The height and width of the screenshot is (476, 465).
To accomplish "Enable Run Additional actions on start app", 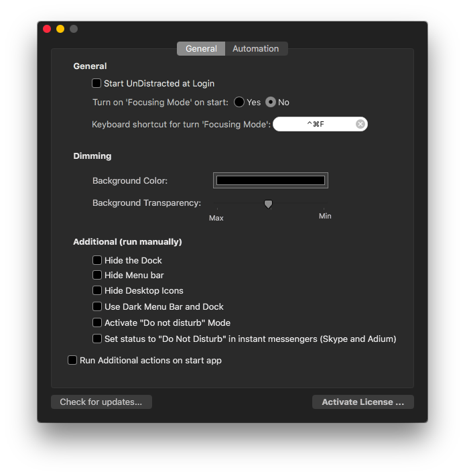I will click(72, 360).
